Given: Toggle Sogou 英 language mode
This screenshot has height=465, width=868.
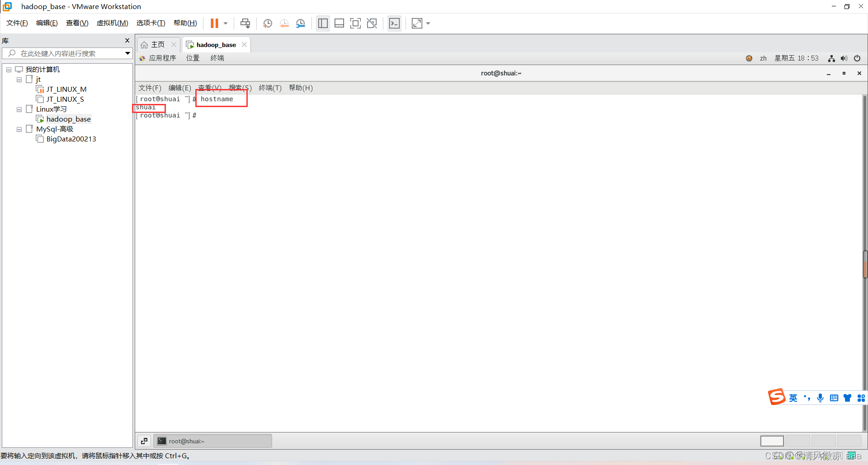Looking at the screenshot, I should click(793, 398).
